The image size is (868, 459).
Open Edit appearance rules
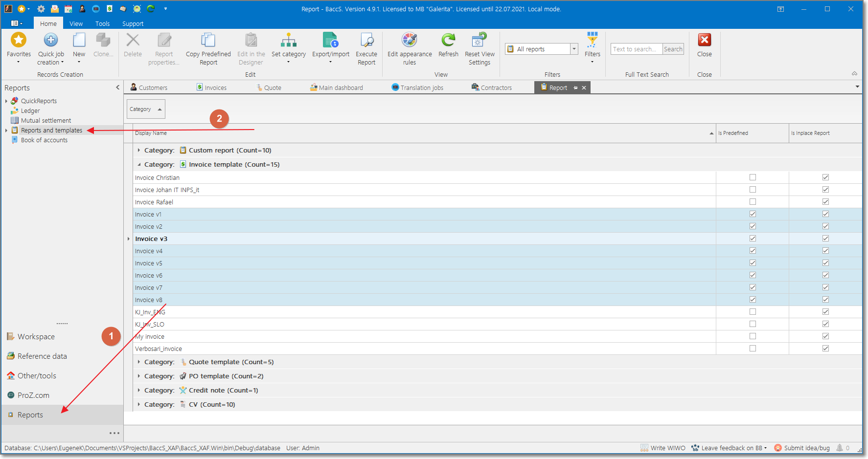(410, 40)
